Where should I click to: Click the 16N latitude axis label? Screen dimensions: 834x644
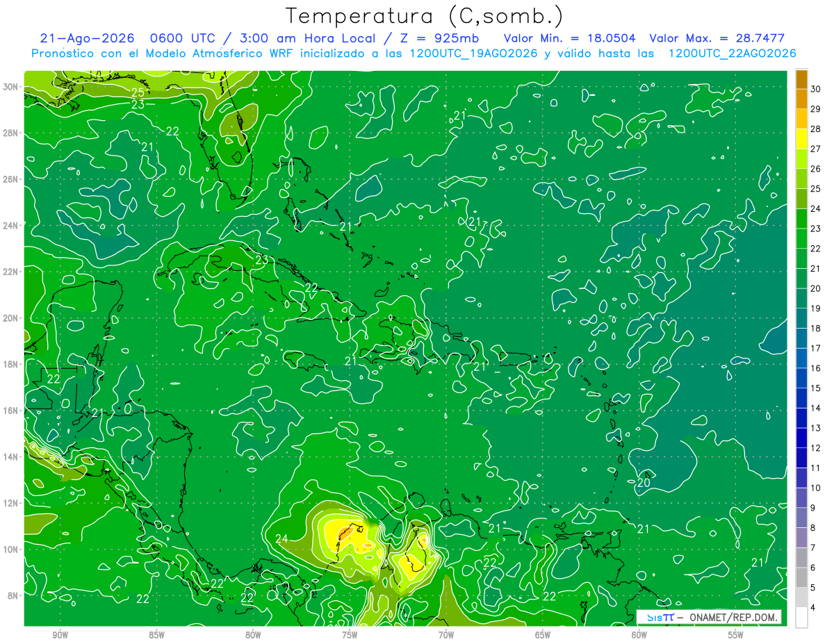(12, 411)
